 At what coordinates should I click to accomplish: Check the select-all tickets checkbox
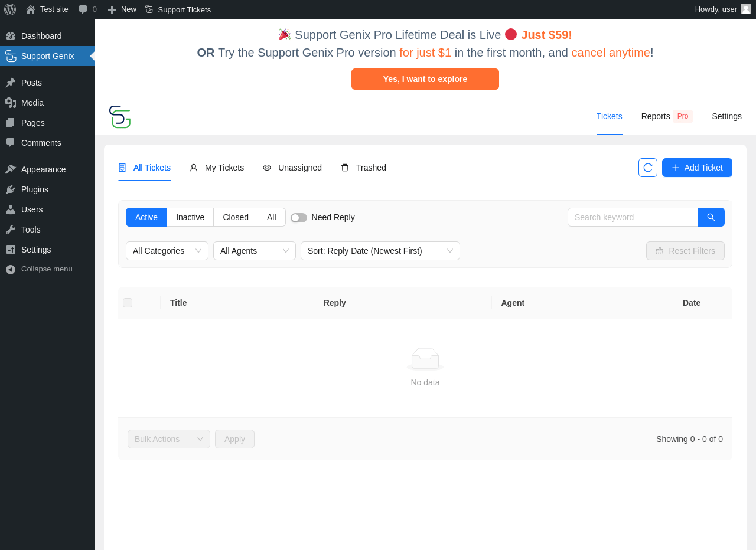[128, 303]
